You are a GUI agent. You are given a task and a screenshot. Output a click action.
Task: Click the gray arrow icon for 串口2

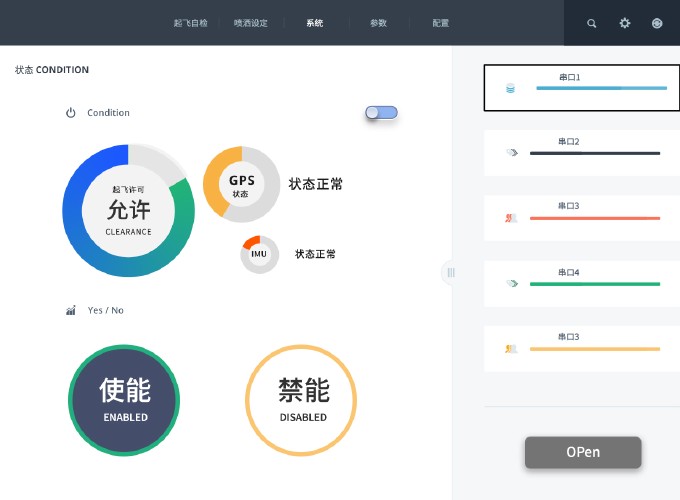pyautogui.click(x=511, y=153)
